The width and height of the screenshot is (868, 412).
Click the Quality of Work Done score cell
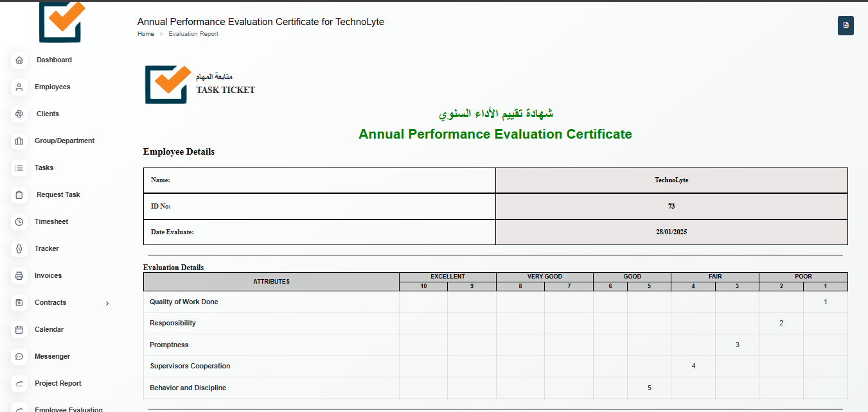825,302
